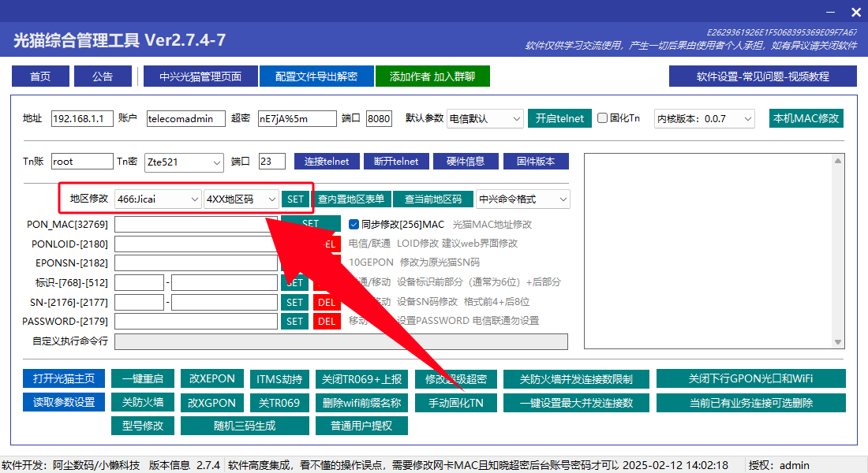This screenshot has height=473, width=868.
Task: Switch to the 公告 tab
Action: pos(103,76)
